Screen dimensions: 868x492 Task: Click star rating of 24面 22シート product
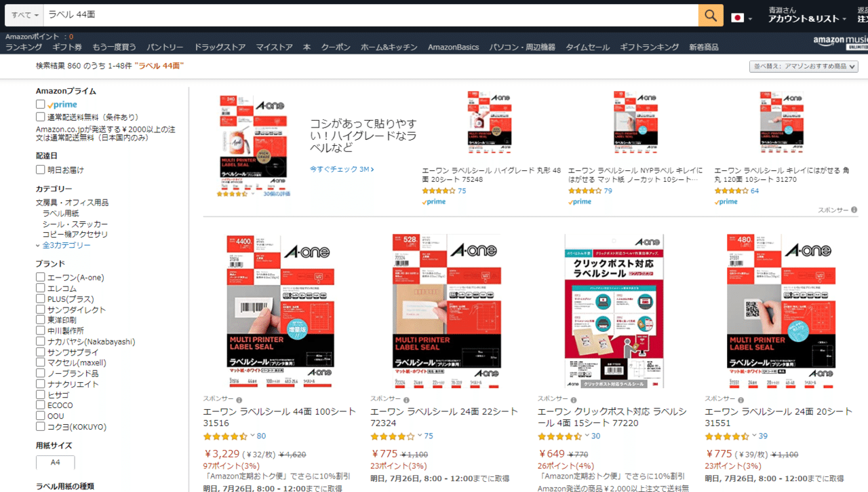point(392,436)
